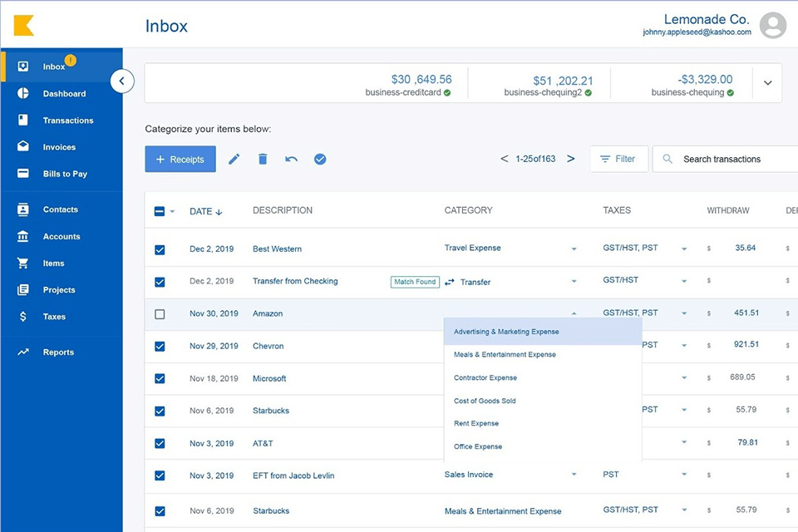Click the Kashoo logo icon
The image size is (798, 532).
23,26
